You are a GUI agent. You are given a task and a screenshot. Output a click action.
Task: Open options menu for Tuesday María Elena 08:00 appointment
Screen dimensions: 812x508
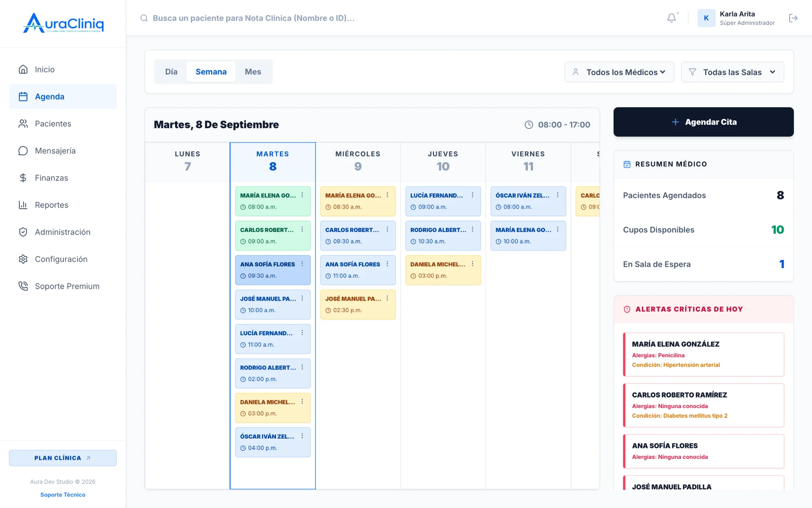302,195
